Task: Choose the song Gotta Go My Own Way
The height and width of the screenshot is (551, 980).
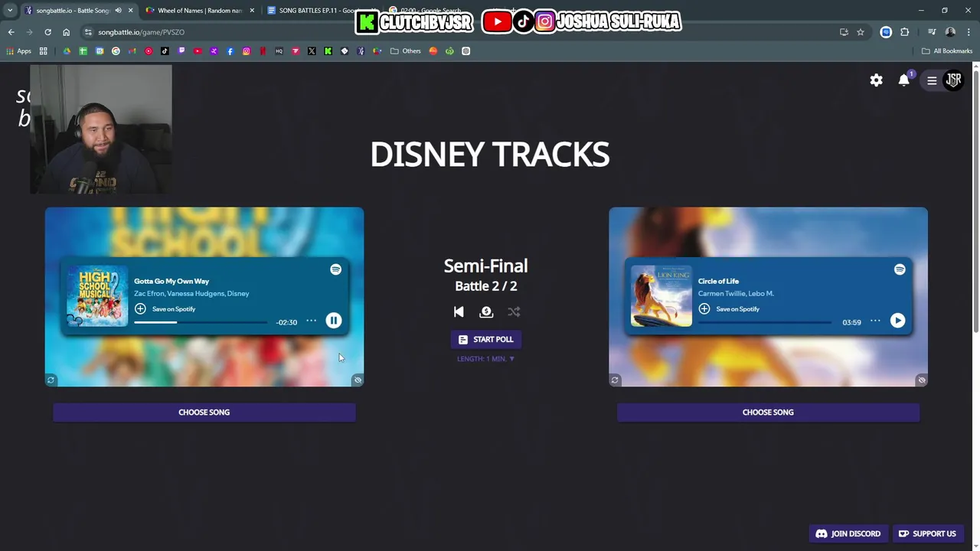Action: coord(204,412)
